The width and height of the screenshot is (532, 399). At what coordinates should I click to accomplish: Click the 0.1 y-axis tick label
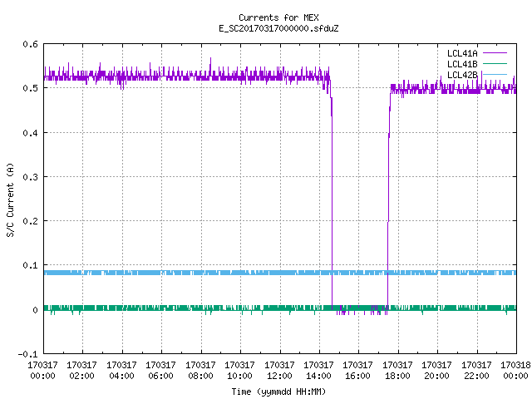(30, 265)
